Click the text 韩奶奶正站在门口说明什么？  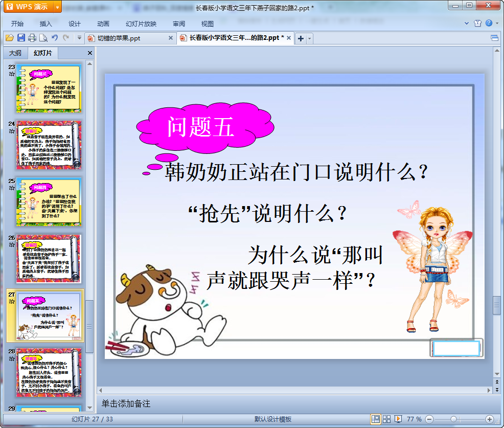point(296,172)
